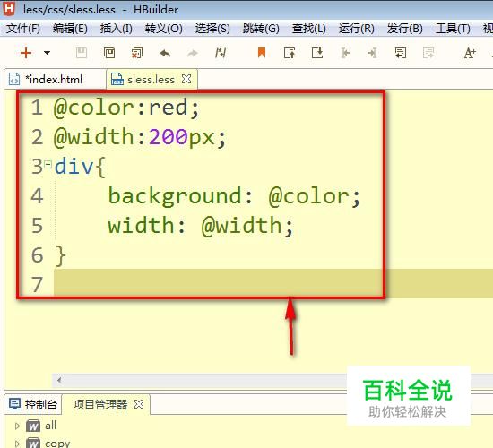Open the 转义(O) menu

[163, 29]
